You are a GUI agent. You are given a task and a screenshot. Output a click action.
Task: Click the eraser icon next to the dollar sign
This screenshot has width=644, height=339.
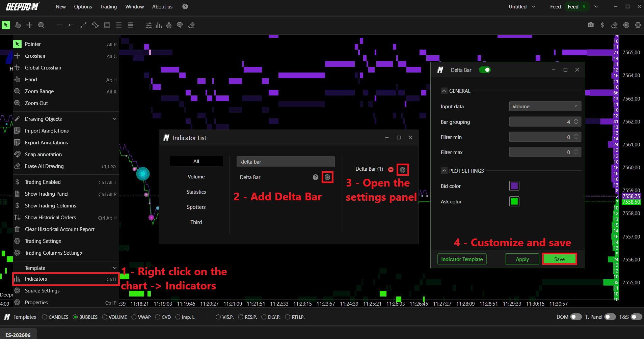point(614,25)
